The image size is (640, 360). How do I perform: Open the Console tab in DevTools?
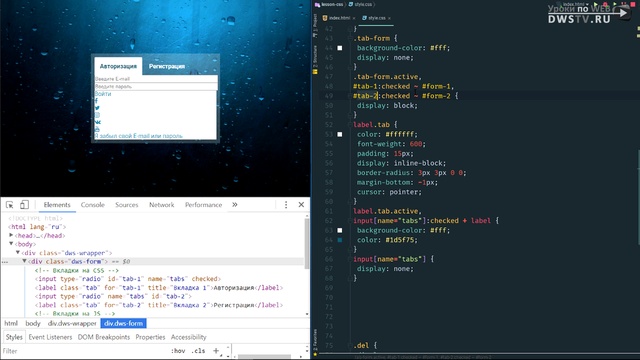click(x=93, y=205)
